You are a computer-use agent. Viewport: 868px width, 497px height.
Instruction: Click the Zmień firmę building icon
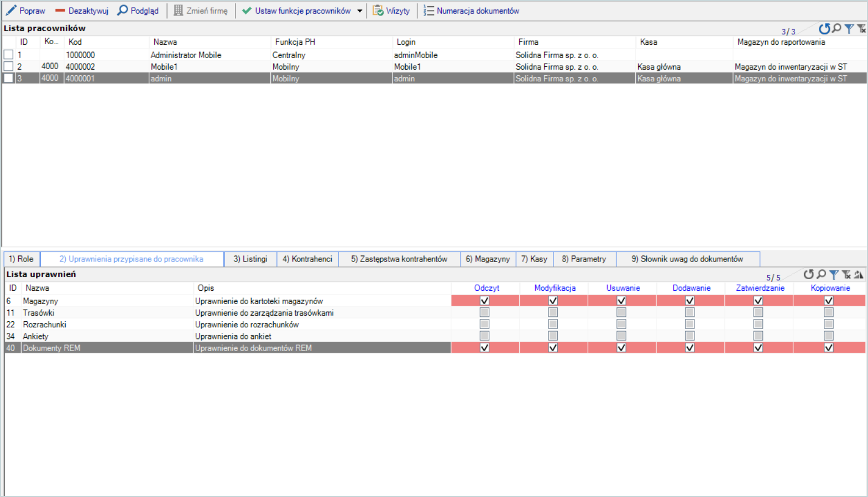pos(178,11)
